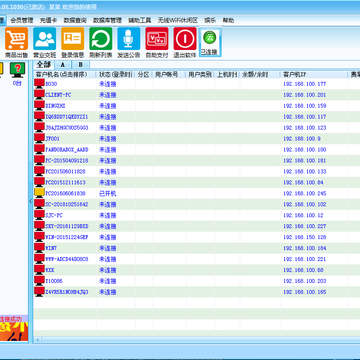The width and height of the screenshot is (360, 360).
Task: Select the PC201506011828 client name
Action: [65, 172]
